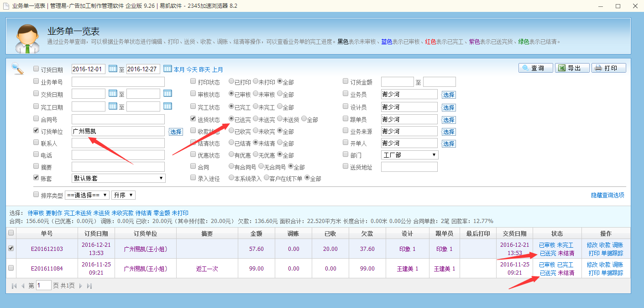Expand the 账套 dropdown 默认账套
This screenshot has width=644, height=308.
click(118, 178)
